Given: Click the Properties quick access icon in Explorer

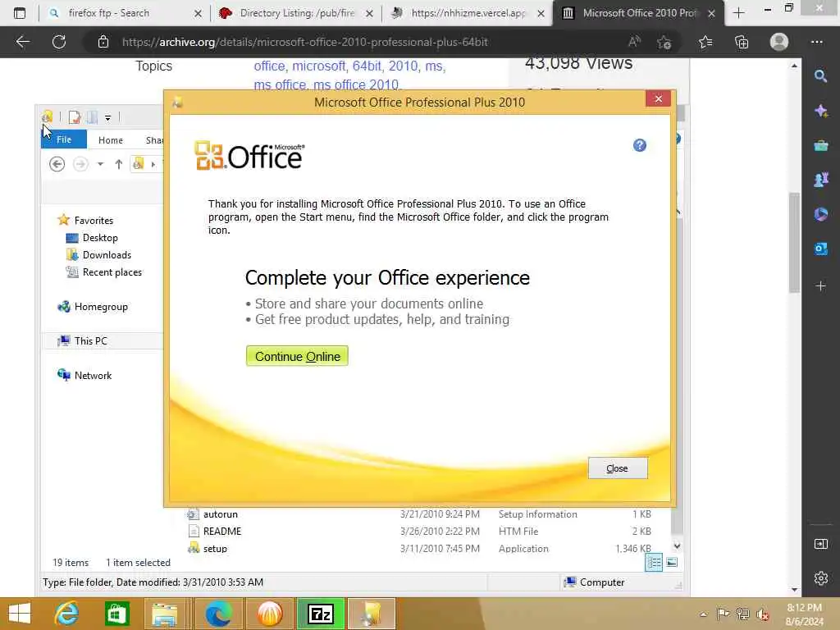Looking at the screenshot, I should [x=75, y=116].
